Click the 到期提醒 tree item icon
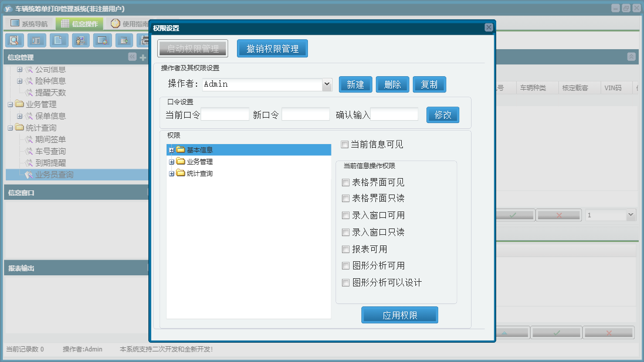The width and height of the screenshot is (644, 362). tap(29, 163)
